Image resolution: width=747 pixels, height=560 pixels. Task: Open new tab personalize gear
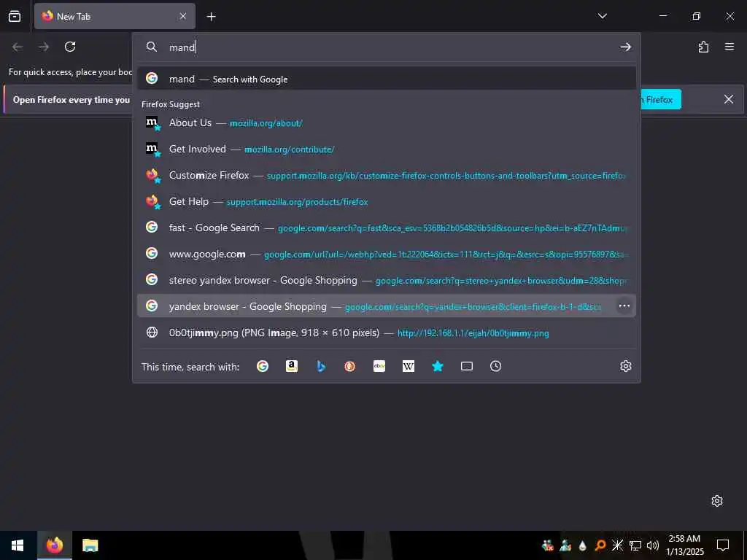coord(716,500)
